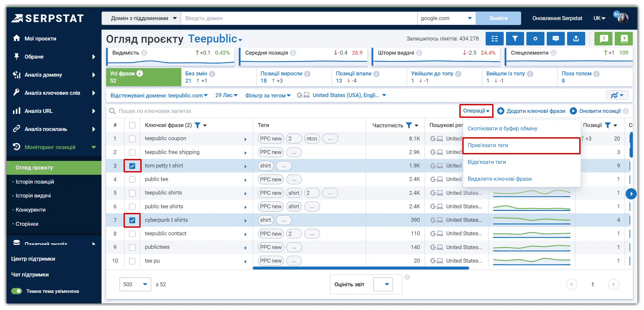Click Оновити позиції button
This screenshot has width=644, height=310.
pyautogui.click(x=595, y=111)
